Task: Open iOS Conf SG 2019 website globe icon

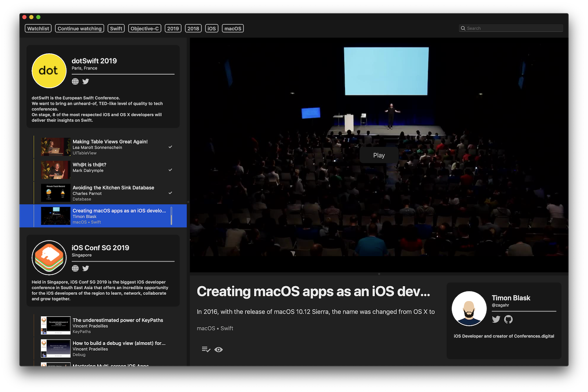Action: click(x=75, y=268)
